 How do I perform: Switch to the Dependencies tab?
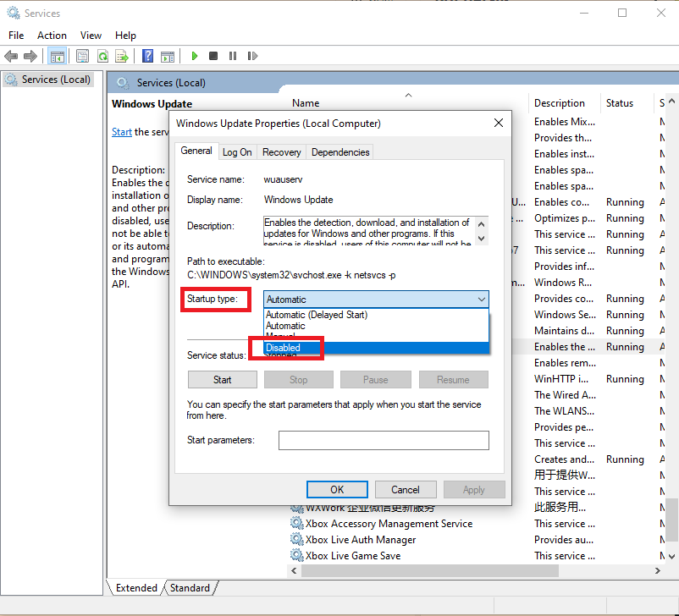point(340,152)
